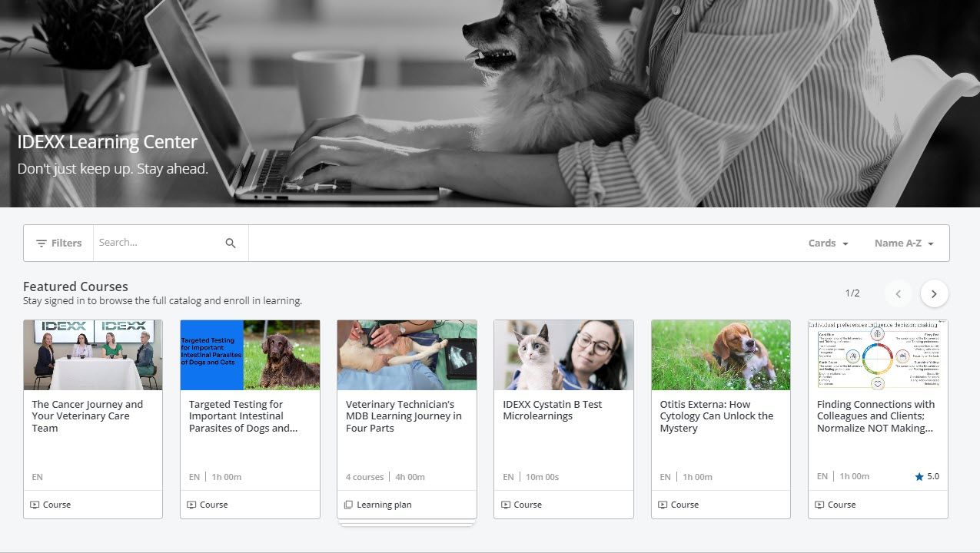980x553 pixels.
Task: Open Veterinary Technician's MDB Learning Journey thumbnail
Action: 407,355
